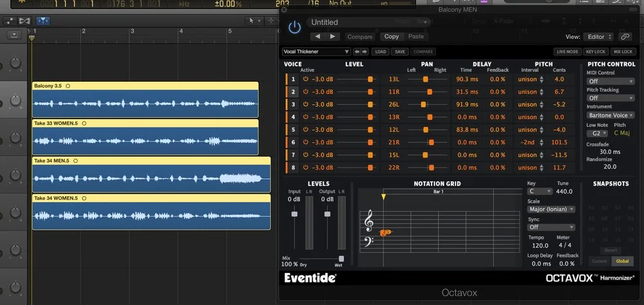The height and width of the screenshot is (305, 644).
Task: Click the voice 8 number tab
Action: click(x=292, y=167)
